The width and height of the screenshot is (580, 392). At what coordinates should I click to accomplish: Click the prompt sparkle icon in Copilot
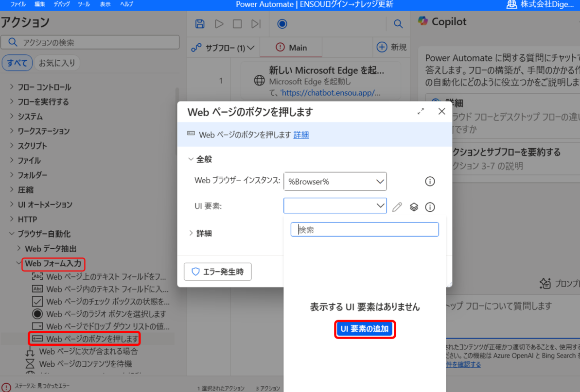click(545, 283)
